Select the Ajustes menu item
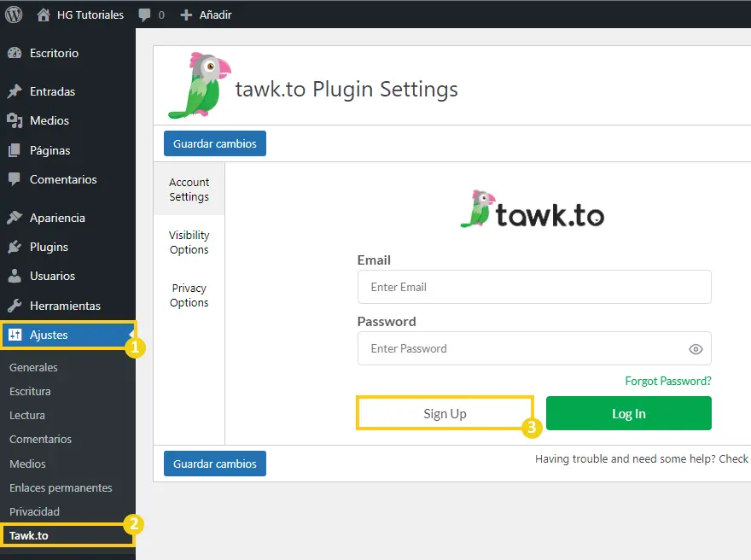Viewport: 751px width, 560px height. pyautogui.click(x=68, y=335)
